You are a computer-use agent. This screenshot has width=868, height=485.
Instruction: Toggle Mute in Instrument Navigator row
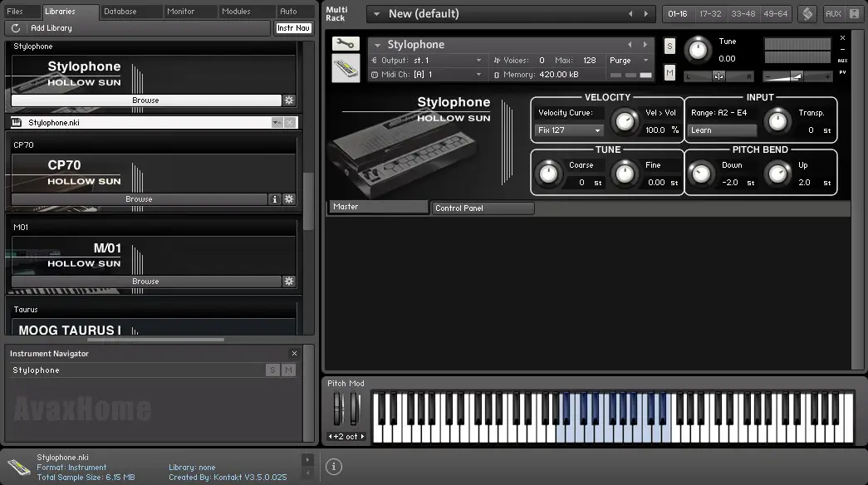288,370
